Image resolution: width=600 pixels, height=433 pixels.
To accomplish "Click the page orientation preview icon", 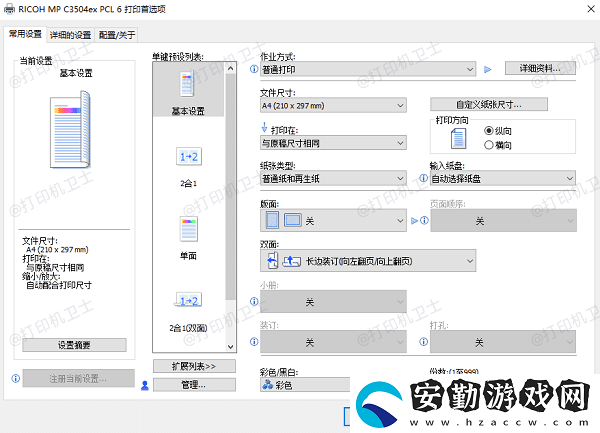I will coord(458,138).
